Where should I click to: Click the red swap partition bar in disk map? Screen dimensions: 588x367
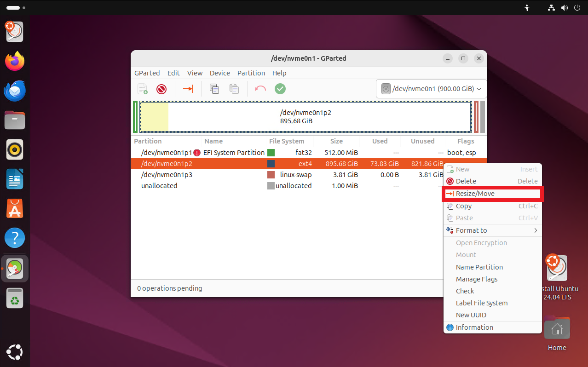pos(476,117)
